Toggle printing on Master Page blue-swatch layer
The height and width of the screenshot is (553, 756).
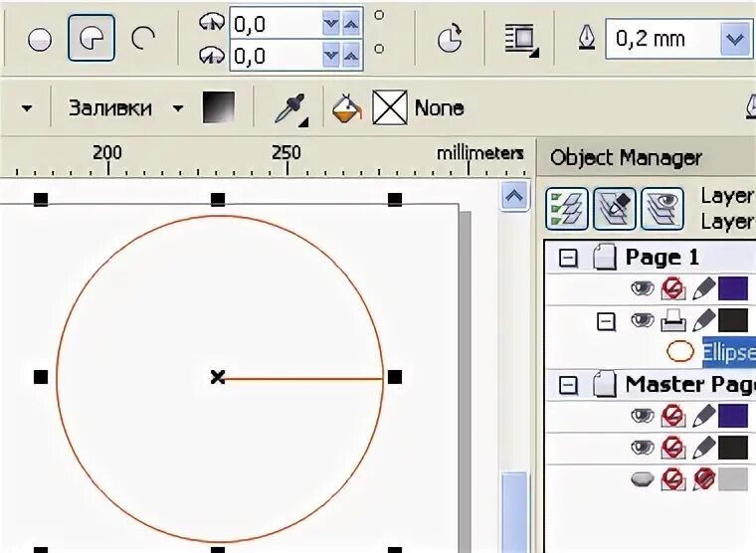click(673, 416)
